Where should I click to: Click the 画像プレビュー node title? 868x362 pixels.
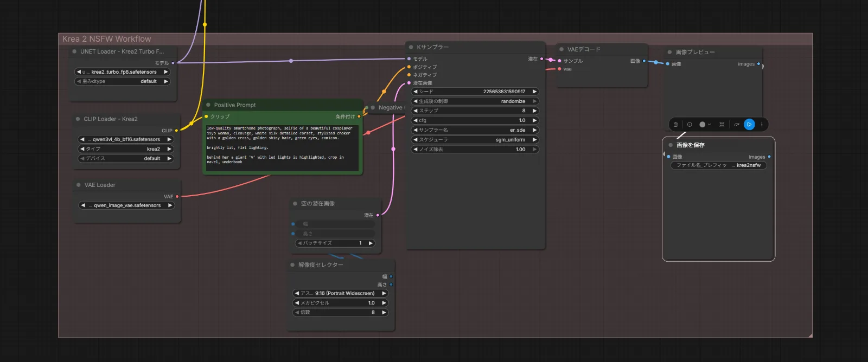click(x=695, y=53)
